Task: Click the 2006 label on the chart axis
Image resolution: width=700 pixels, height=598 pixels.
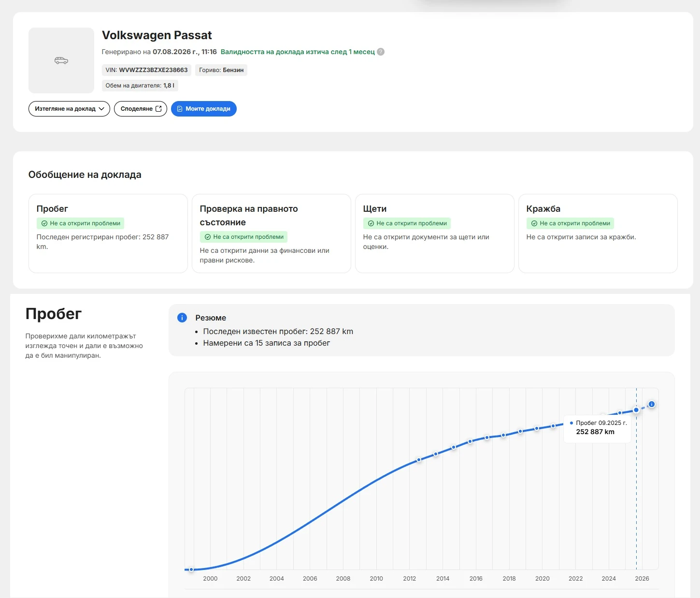Action: pos(310,579)
